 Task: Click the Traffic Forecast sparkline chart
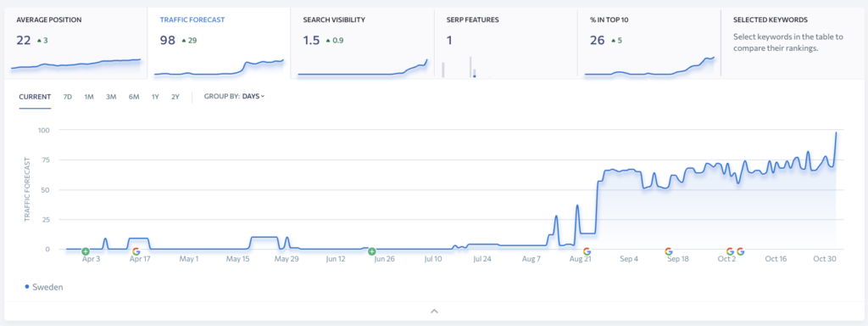(220, 67)
